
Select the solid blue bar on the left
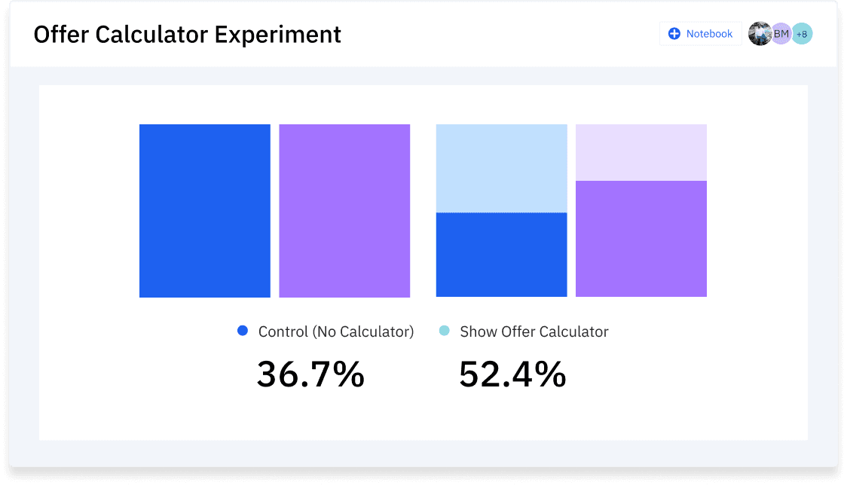205,211
